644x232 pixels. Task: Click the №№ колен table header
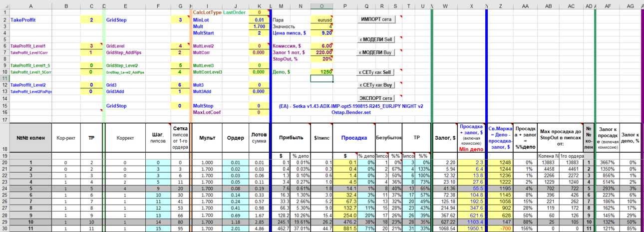[x=31, y=138]
